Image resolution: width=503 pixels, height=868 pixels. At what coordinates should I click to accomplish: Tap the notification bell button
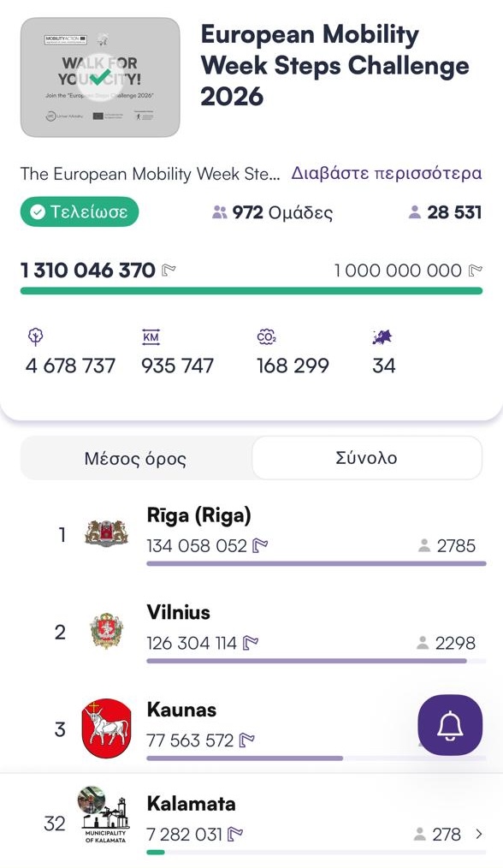[x=450, y=725]
